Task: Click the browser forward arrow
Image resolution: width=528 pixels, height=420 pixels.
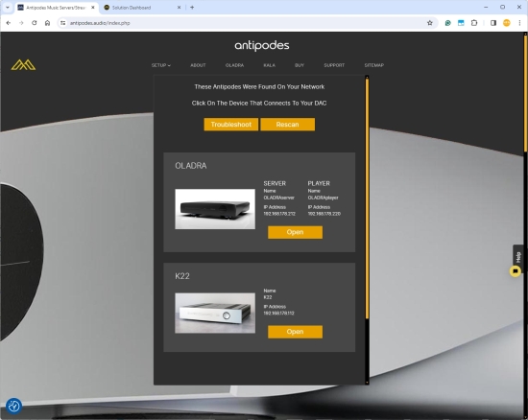Action: tap(21, 23)
